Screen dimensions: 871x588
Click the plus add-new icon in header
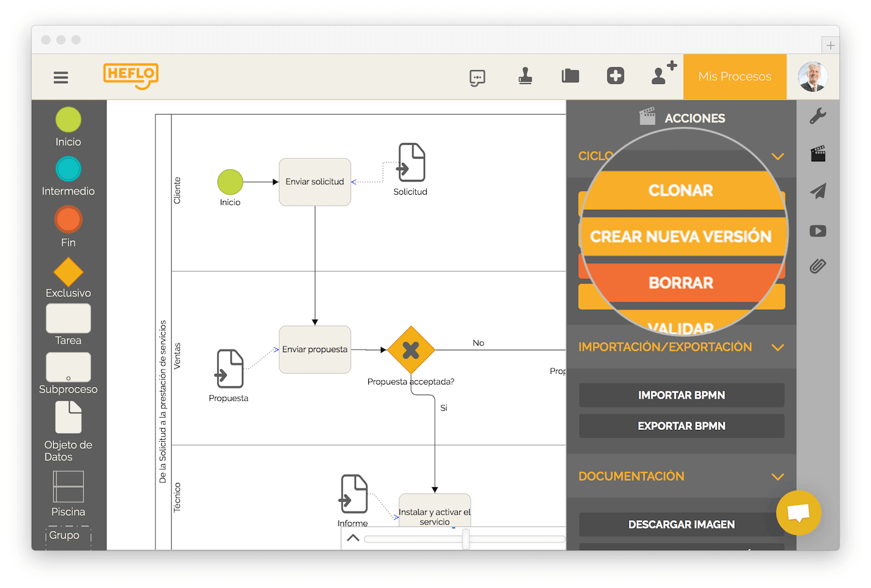pos(615,76)
